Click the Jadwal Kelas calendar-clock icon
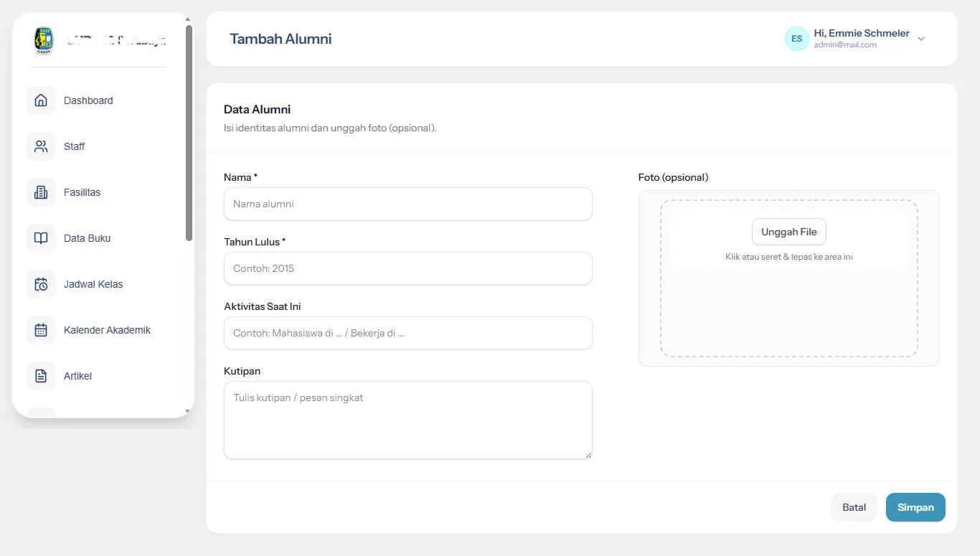Viewport: 980px width, 556px height. pyautogui.click(x=41, y=284)
